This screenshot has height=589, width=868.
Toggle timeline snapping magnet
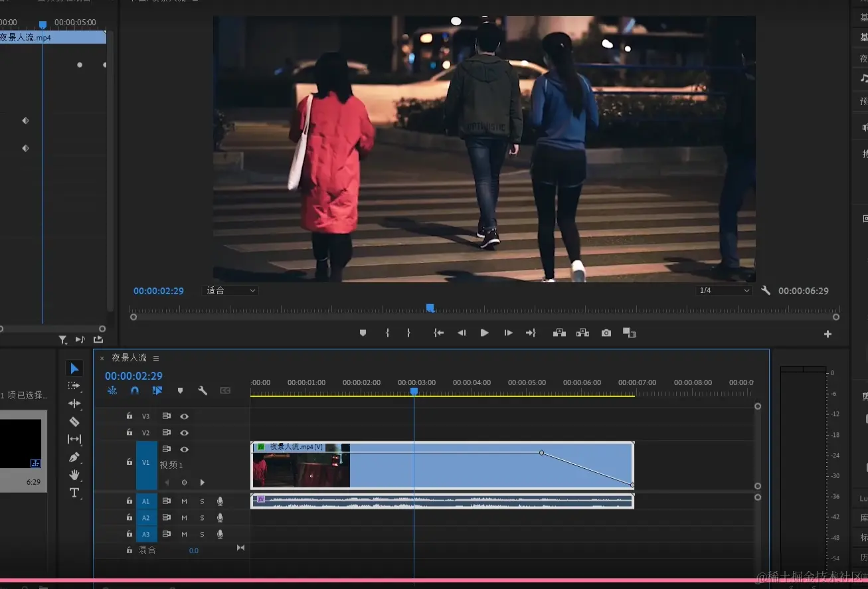pyautogui.click(x=135, y=390)
